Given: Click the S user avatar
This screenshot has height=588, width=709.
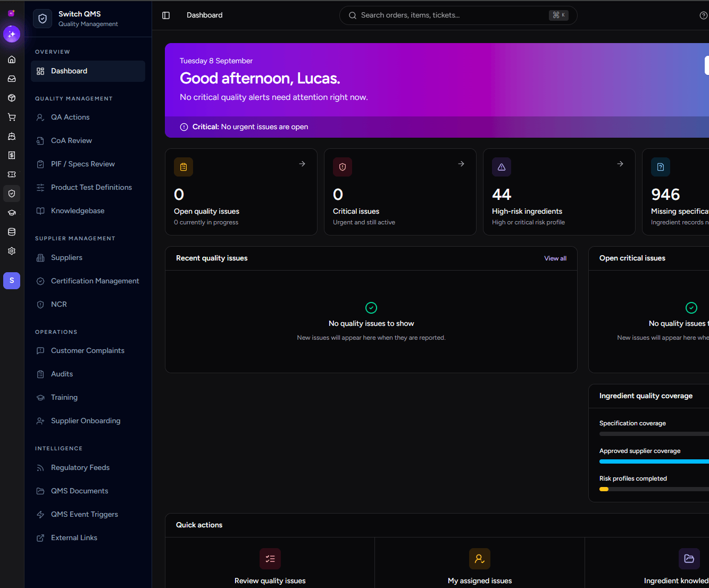Looking at the screenshot, I should (12, 281).
